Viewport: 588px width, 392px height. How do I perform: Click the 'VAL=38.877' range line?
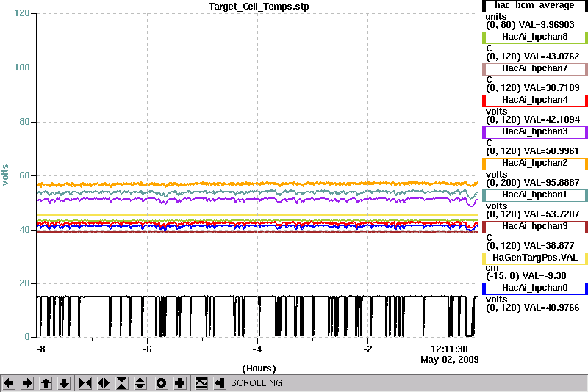[x=530, y=246]
